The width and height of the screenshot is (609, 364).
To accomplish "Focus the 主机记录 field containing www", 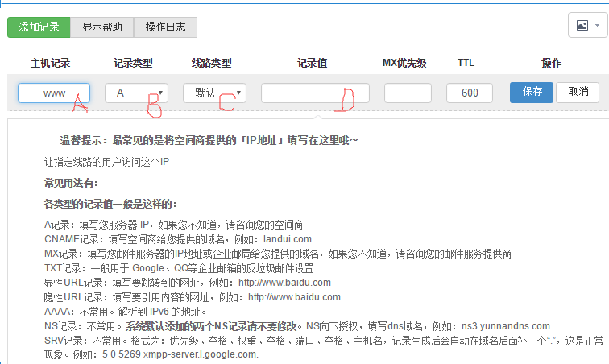I will click(53, 93).
